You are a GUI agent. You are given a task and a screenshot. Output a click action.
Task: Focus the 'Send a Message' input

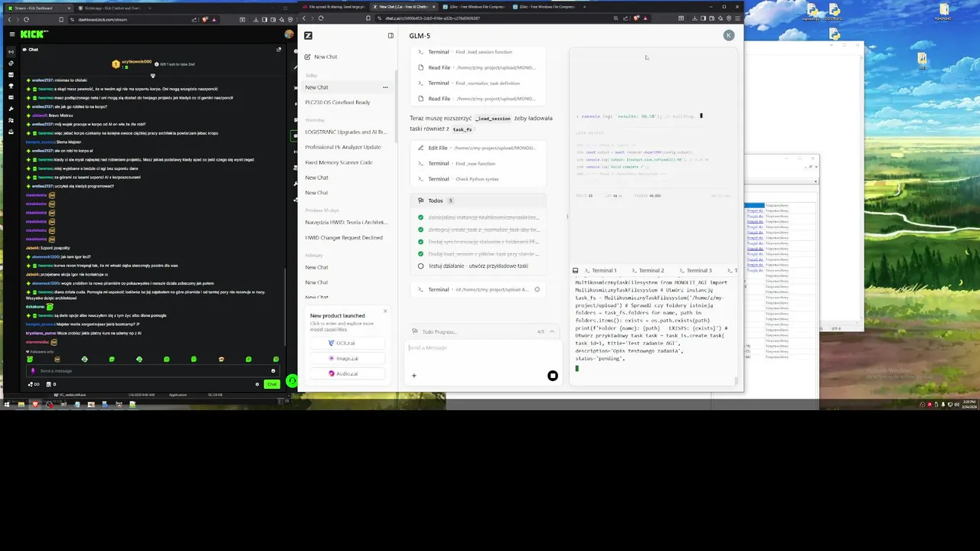coord(482,347)
